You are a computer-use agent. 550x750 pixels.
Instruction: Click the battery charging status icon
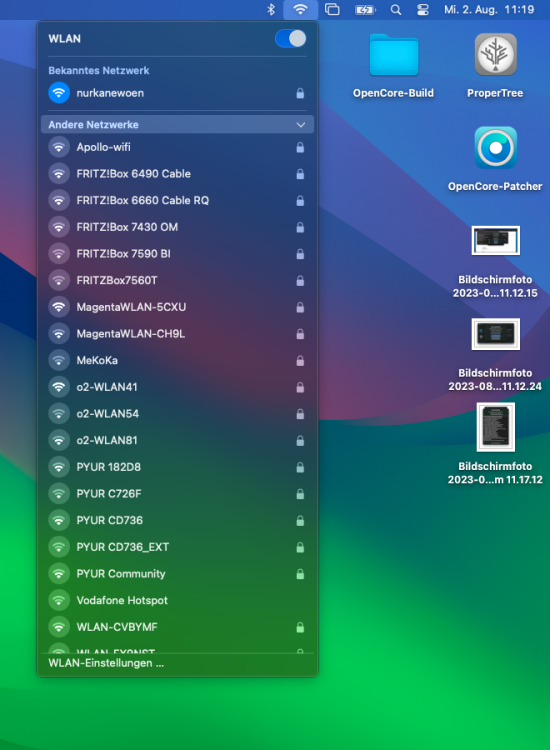point(365,10)
